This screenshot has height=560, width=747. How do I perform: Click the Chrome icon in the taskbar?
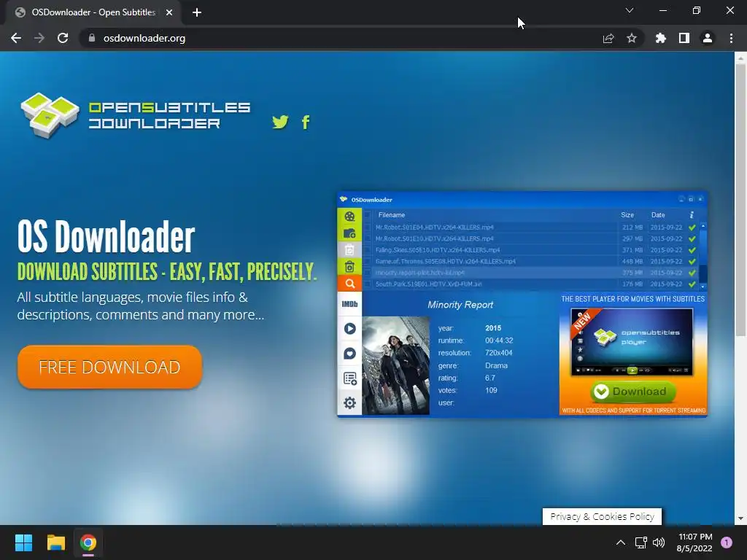click(88, 542)
